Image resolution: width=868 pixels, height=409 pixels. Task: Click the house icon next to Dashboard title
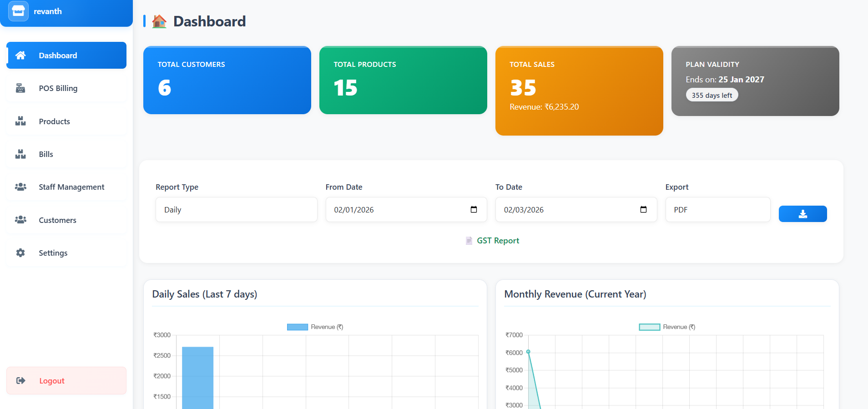coord(159,21)
